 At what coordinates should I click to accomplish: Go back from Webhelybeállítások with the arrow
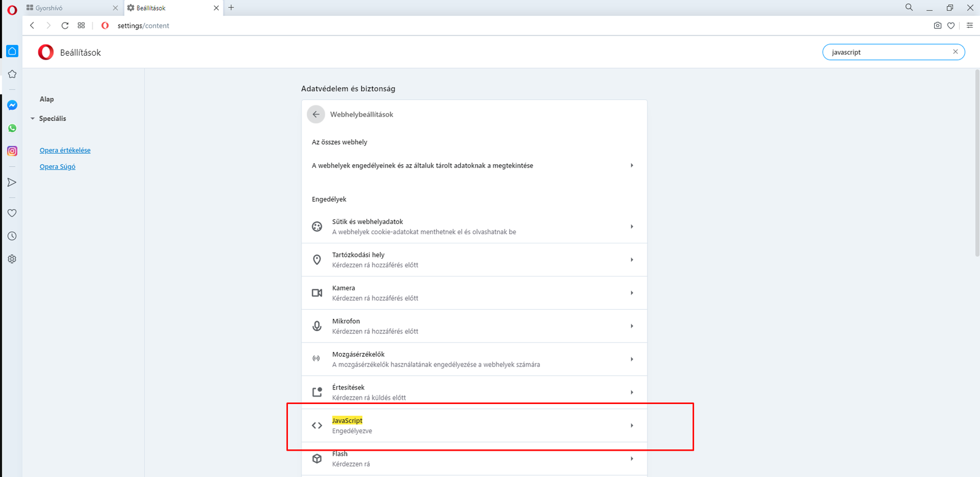tap(316, 115)
